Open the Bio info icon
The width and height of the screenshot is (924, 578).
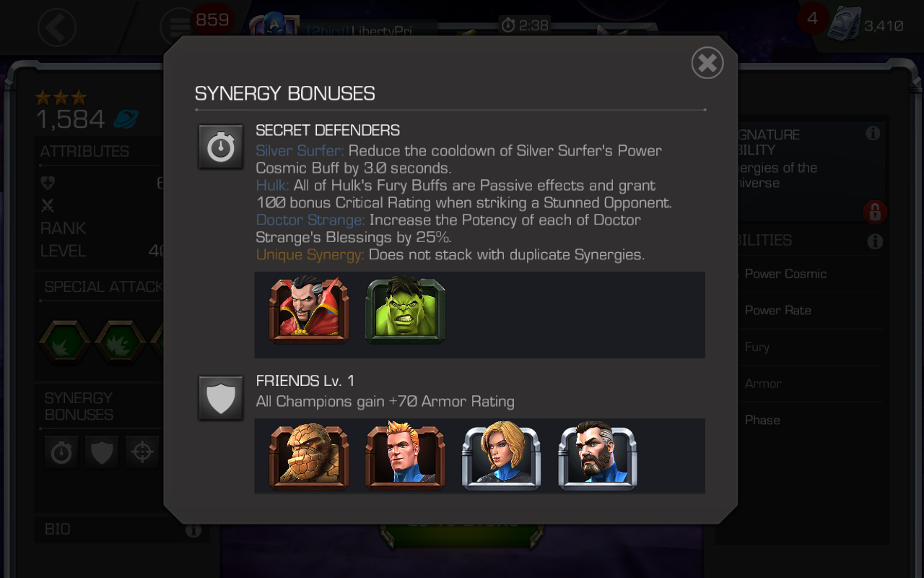click(193, 530)
